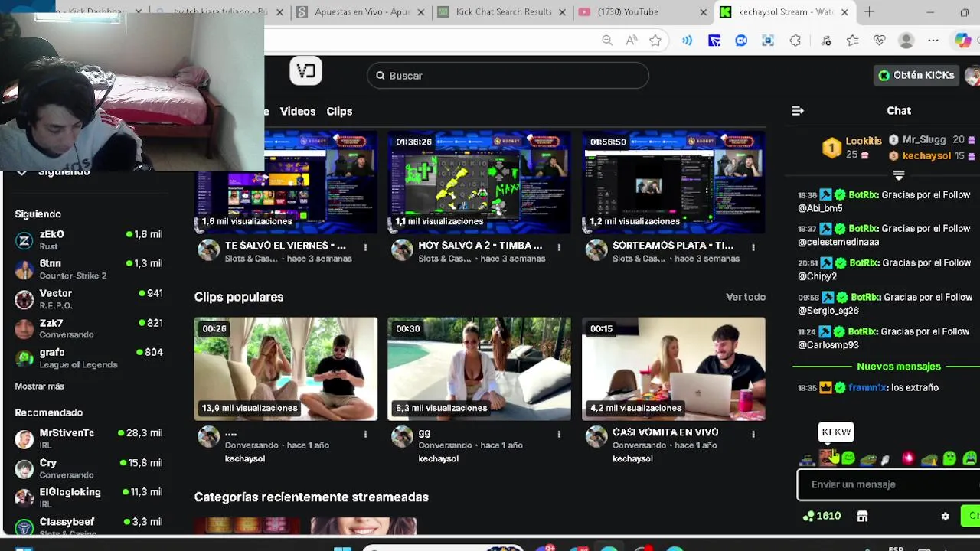Open the 00:26 popular clip thumbnail
The height and width of the screenshot is (551, 980).
coord(286,369)
